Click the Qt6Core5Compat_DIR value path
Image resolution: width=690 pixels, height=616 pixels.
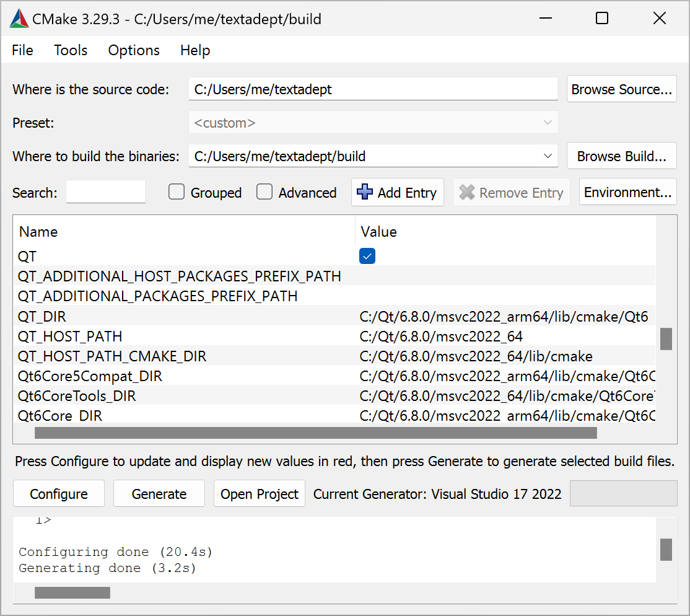pyautogui.click(x=507, y=376)
